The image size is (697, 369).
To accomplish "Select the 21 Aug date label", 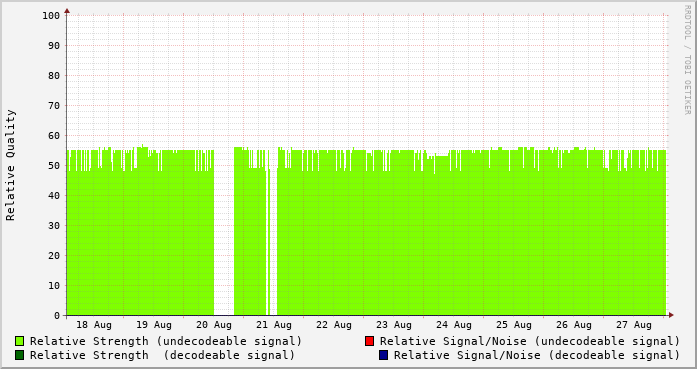I will pos(274,325).
